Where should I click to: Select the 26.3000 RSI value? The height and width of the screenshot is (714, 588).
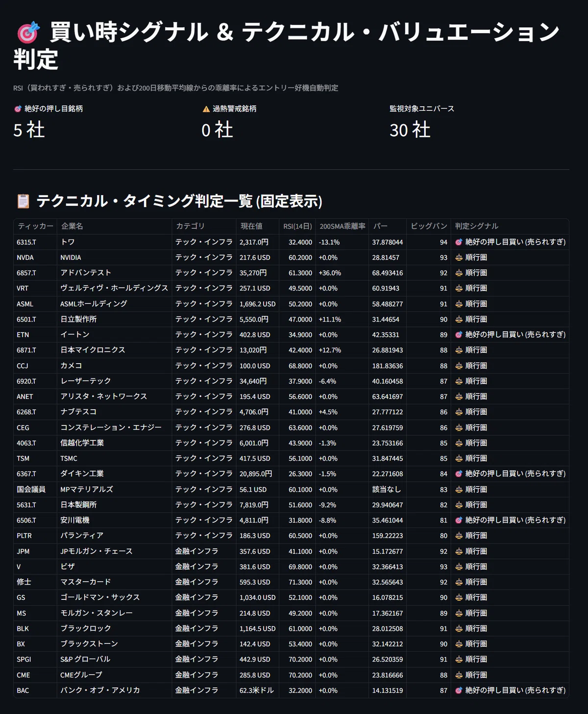click(297, 474)
